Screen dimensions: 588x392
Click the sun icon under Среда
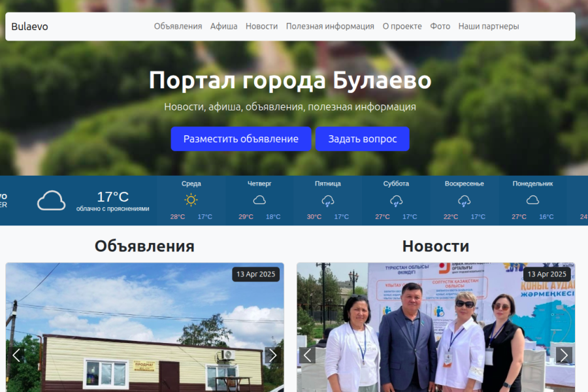[191, 200]
